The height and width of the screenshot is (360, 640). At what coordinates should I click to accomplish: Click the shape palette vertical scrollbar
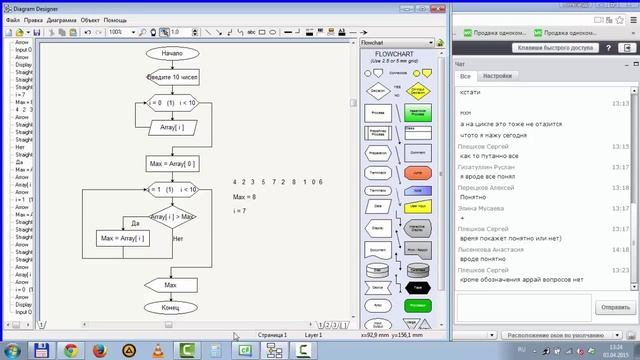tap(441, 173)
